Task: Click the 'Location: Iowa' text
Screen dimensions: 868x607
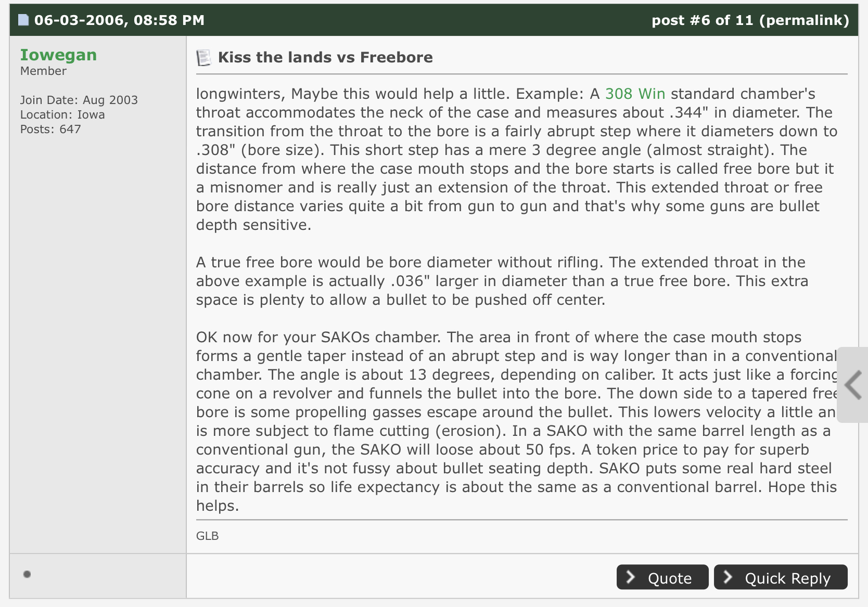Action: [62, 114]
